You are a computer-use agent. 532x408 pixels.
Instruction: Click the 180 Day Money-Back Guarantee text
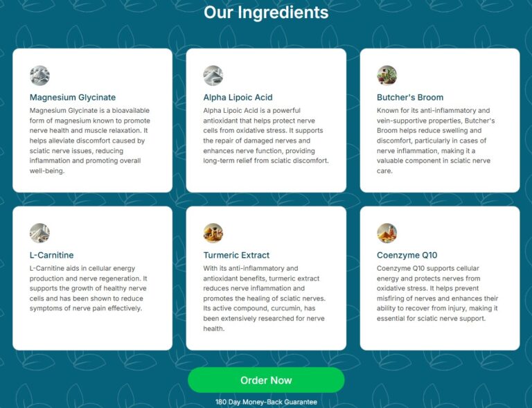click(266, 402)
